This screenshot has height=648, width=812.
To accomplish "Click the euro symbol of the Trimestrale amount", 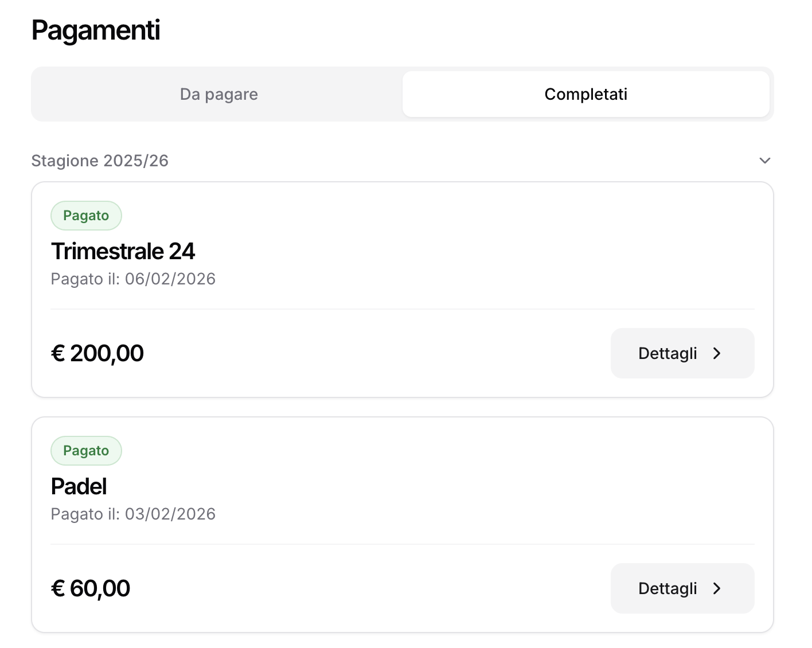I will click(x=58, y=353).
